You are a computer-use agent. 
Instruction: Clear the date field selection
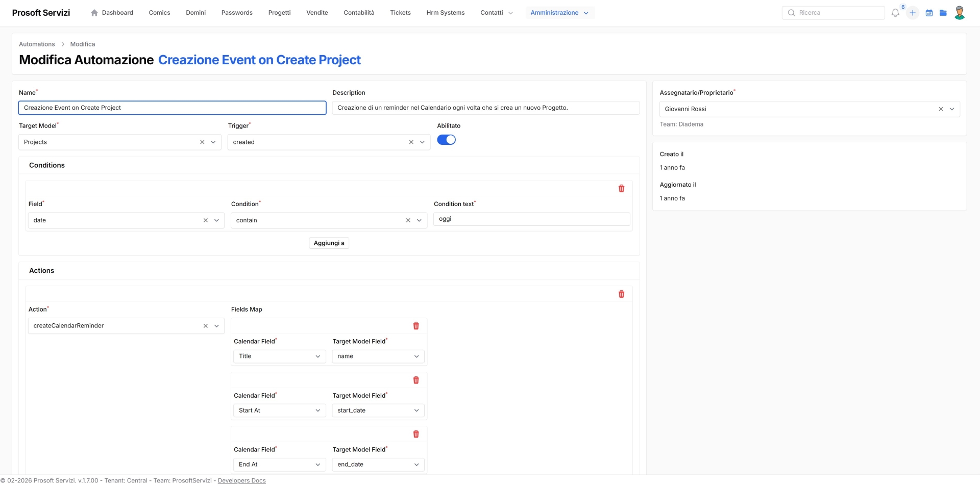coord(206,220)
